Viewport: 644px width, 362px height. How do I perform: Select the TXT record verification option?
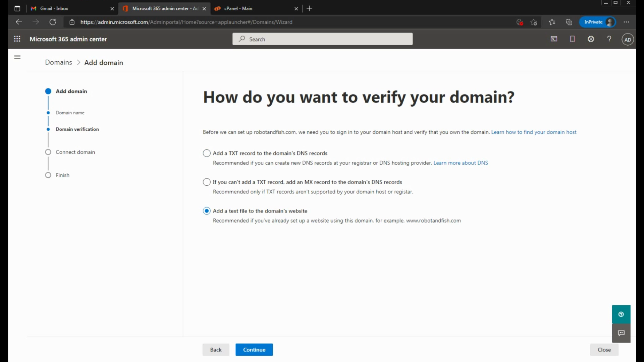(x=207, y=153)
